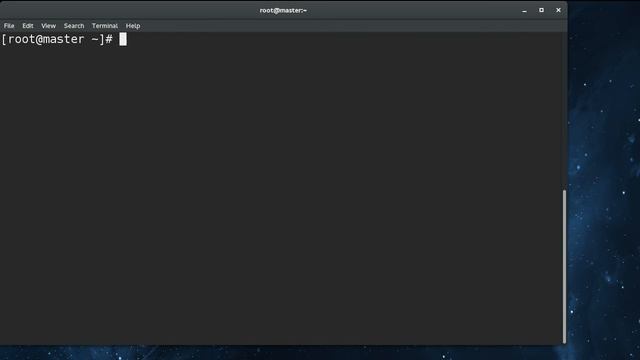
Task: Click the [root@master ~]# prompt text
Action: coord(57,39)
